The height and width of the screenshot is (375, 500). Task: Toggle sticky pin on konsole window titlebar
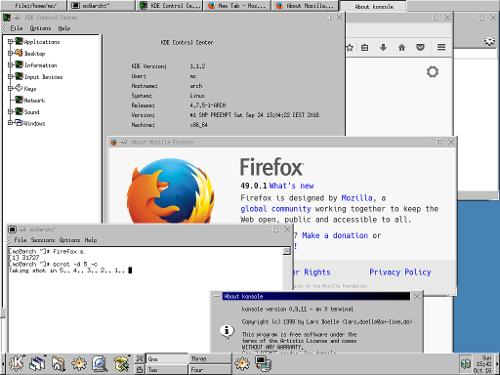22,229
